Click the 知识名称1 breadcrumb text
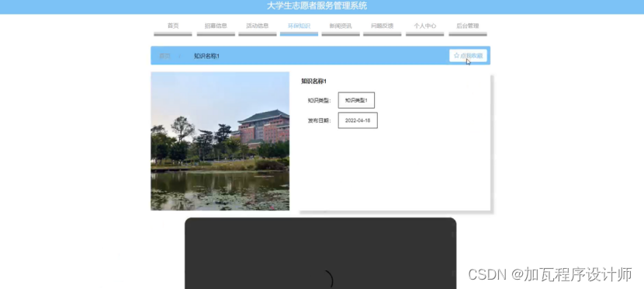Image resolution: width=644 pixels, height=289 pixels. (206, 56)
